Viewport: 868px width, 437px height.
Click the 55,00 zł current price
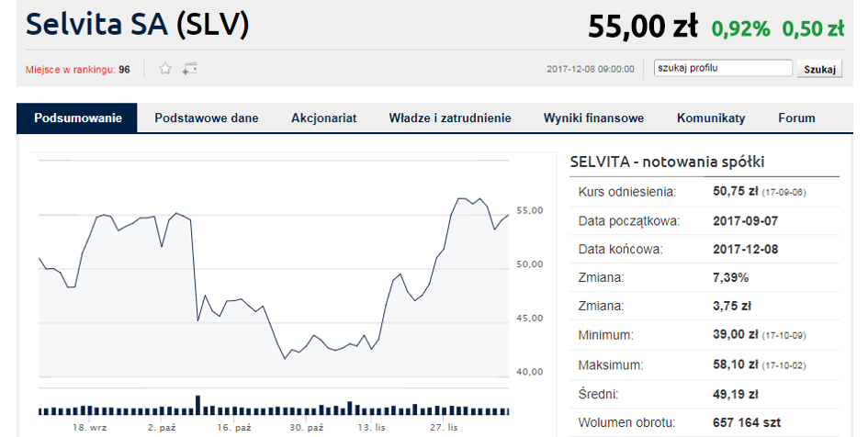click(x=643, y=27)
